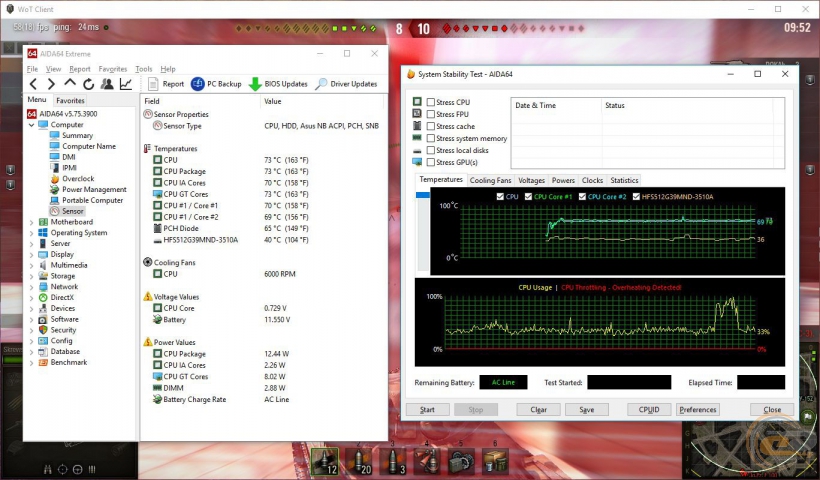Uncheck HFS512G39MND-3510A graph checkbox

pos(636,197)
